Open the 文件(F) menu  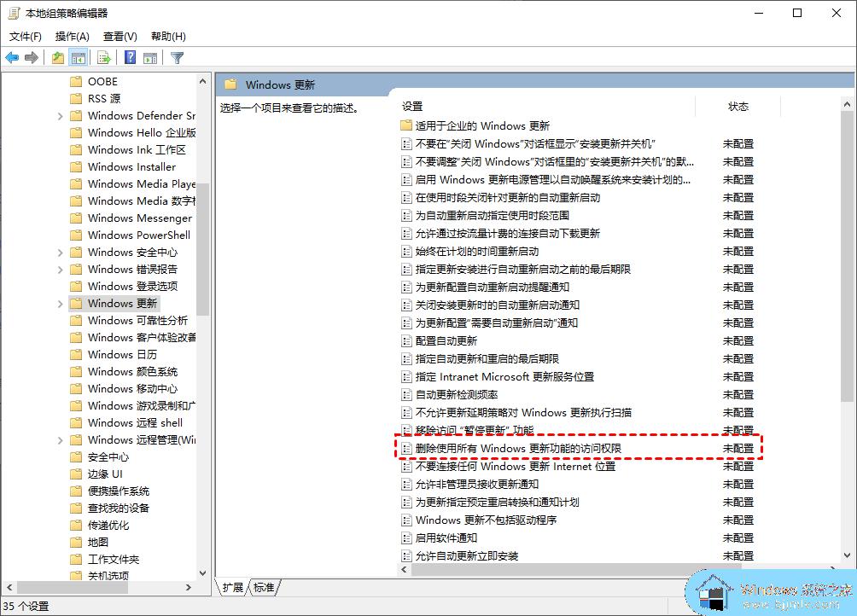25,36
